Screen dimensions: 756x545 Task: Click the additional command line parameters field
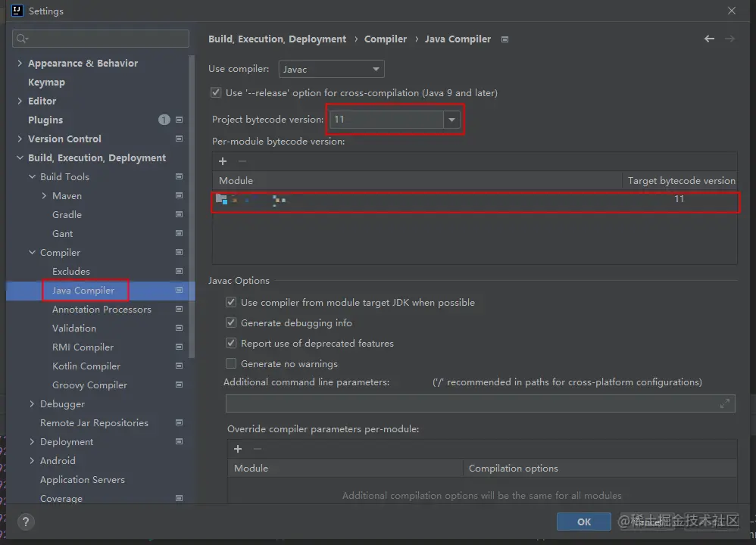pyautogui.click(x=480, y=403)
